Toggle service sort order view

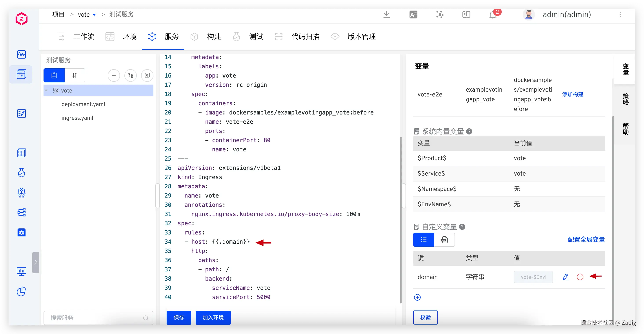pos(75,76)
